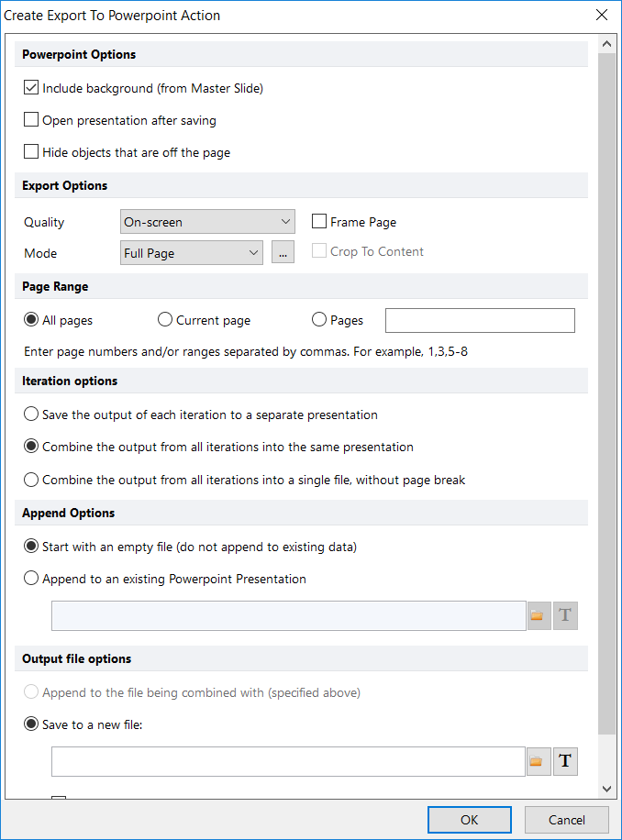Viewport: 622px width, 840px height.
Task: Select combine into single file without page break
Action: click(31, 480)
